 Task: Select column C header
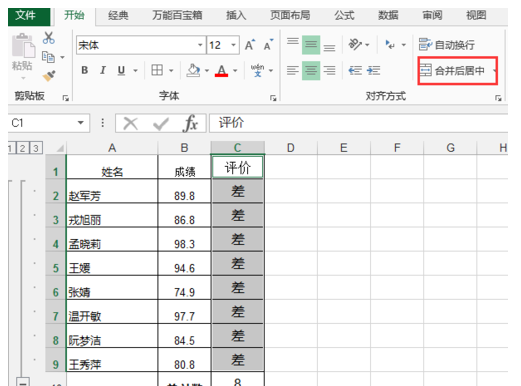[x=237, y=148]
